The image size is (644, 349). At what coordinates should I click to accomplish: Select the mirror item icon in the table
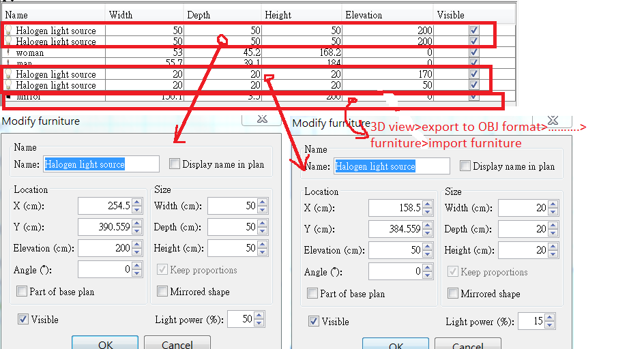[x=8, y=96]
